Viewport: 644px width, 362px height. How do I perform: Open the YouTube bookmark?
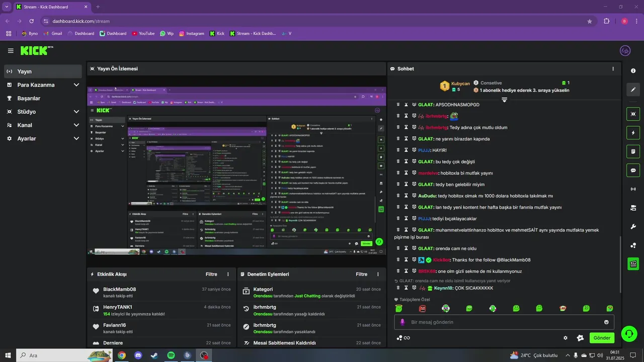pos(143,33)
